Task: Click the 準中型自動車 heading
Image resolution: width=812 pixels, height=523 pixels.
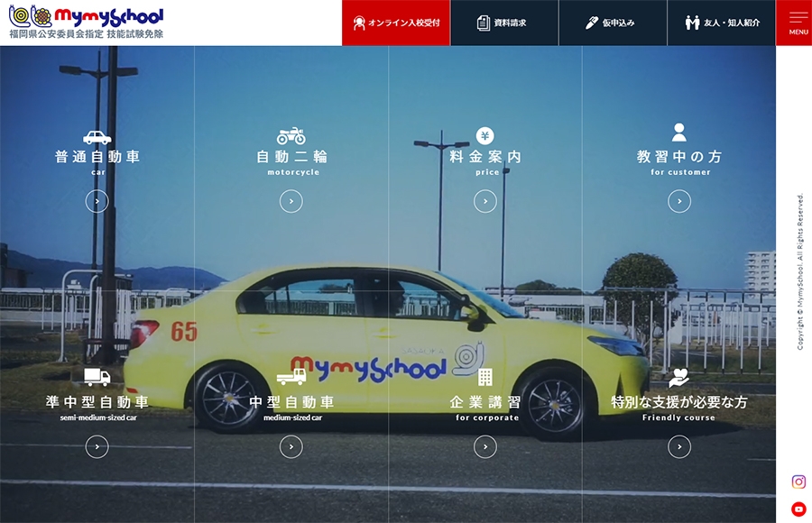Action: coord(97,402)
